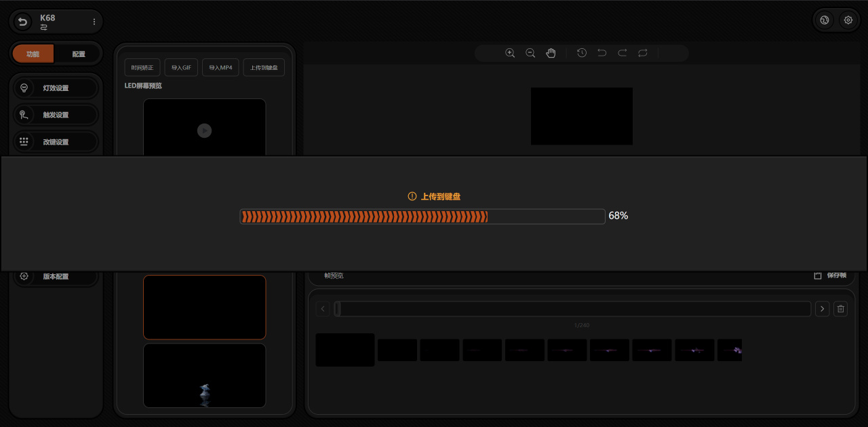Go to the next frame with right chevron

(x=822, y=309)
